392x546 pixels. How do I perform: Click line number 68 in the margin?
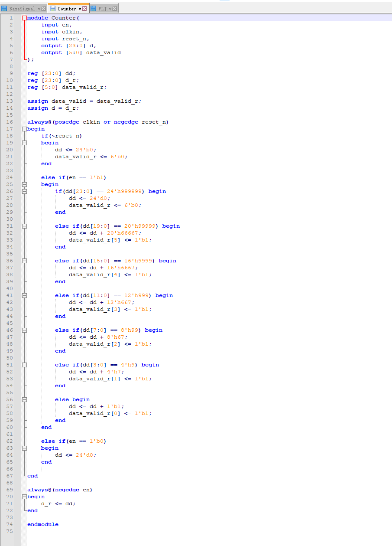pos(10,483)
